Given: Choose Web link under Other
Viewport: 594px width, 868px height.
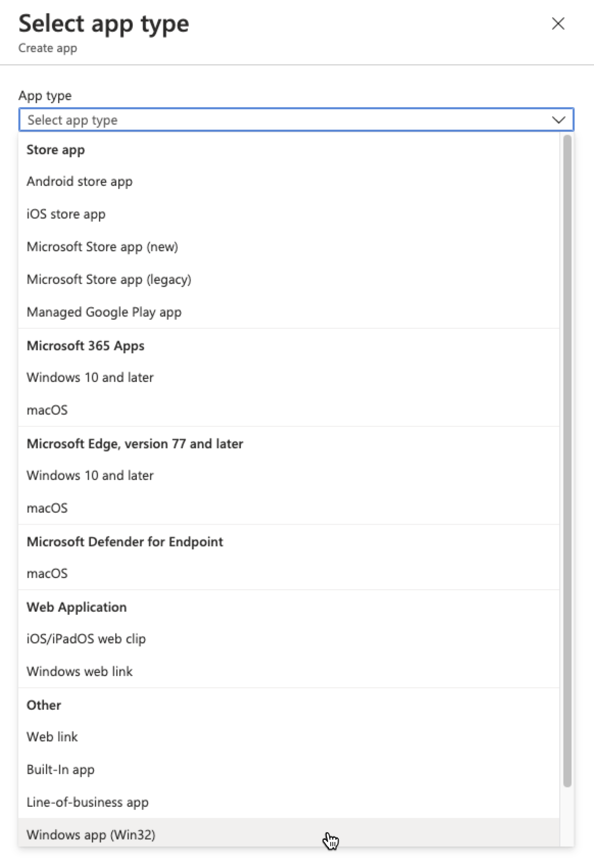Looking at the screenshot, I should [289, 737].
